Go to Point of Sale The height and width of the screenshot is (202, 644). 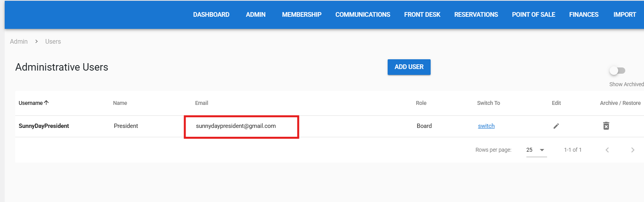pos(533,15)
